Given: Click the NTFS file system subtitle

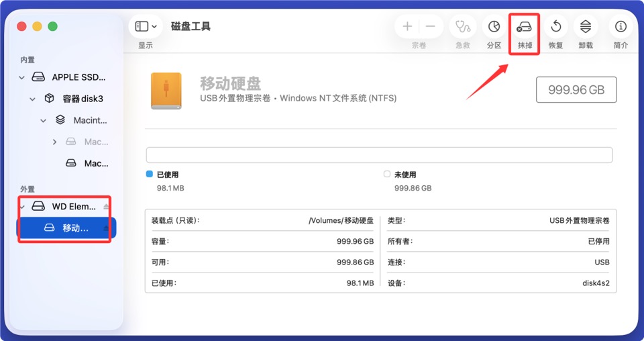Looking at the screenshot, I should [x=298, y=99].
